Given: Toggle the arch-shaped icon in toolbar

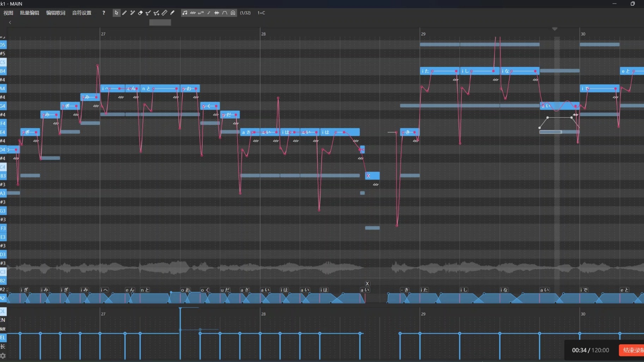Looking at the screenshot, I should [233, 13].
